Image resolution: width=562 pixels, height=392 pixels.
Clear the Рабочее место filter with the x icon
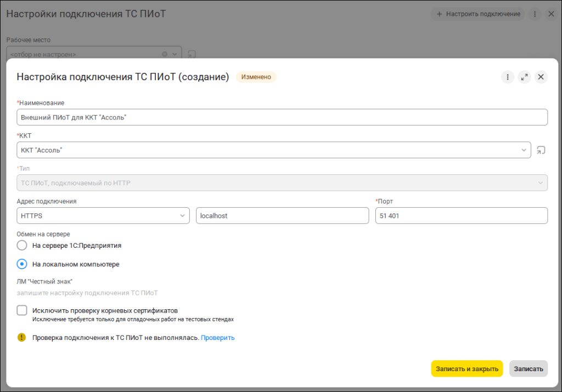[x=165, y=54]
